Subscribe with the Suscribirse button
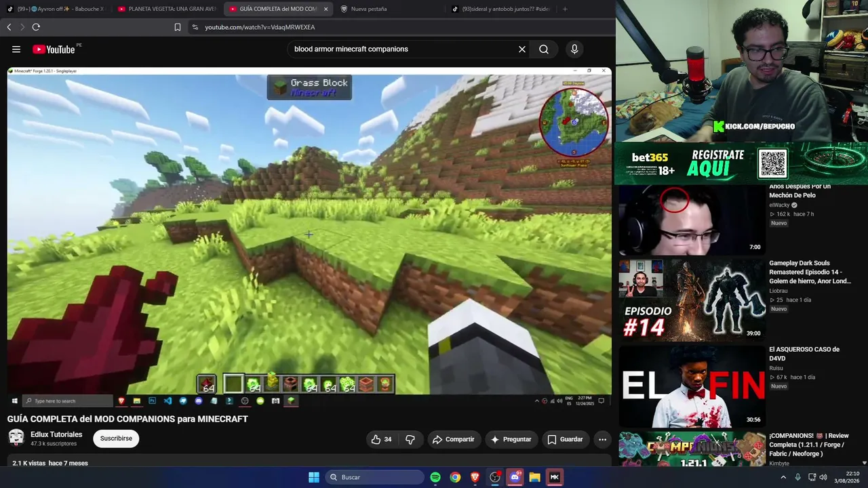The width and height of the screenshot is (868, 488). click(x=116, y=439)
